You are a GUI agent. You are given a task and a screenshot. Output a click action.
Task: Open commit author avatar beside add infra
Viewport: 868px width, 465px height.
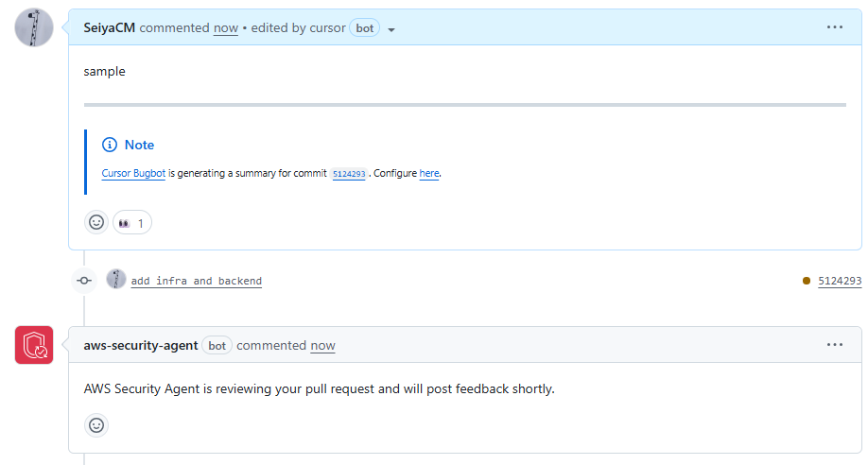point(116,279)
